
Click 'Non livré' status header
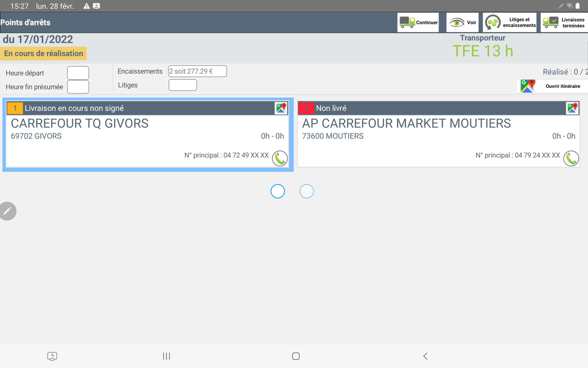point(331,108)
